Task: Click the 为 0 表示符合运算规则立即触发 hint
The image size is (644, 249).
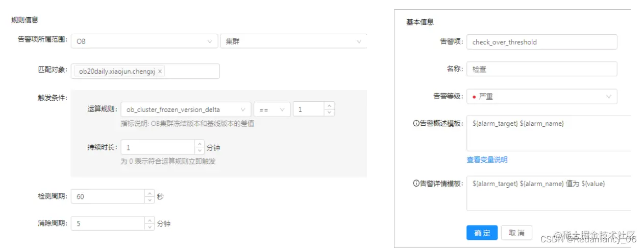Action: (x=168, y=162)
